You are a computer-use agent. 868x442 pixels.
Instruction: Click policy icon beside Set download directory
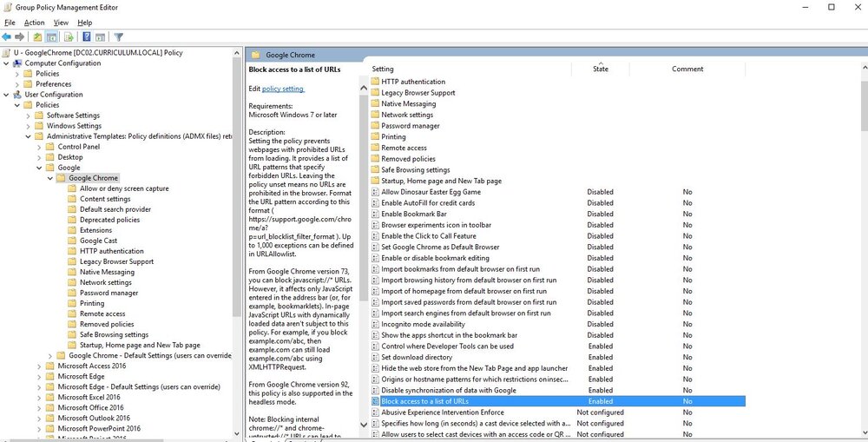point(375,357)
